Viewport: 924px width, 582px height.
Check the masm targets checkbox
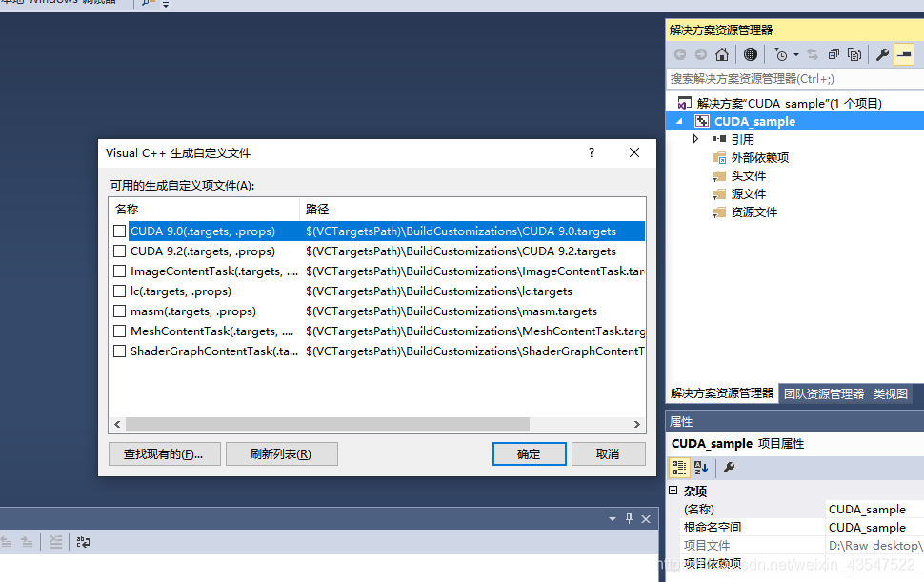[x=120, y=311]
